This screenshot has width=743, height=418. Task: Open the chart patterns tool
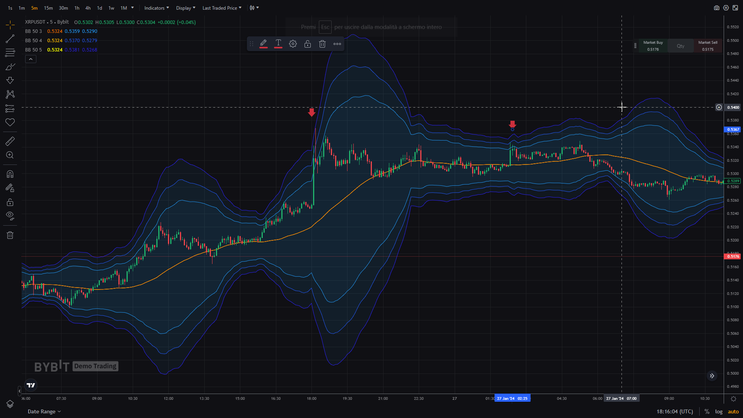10,94
